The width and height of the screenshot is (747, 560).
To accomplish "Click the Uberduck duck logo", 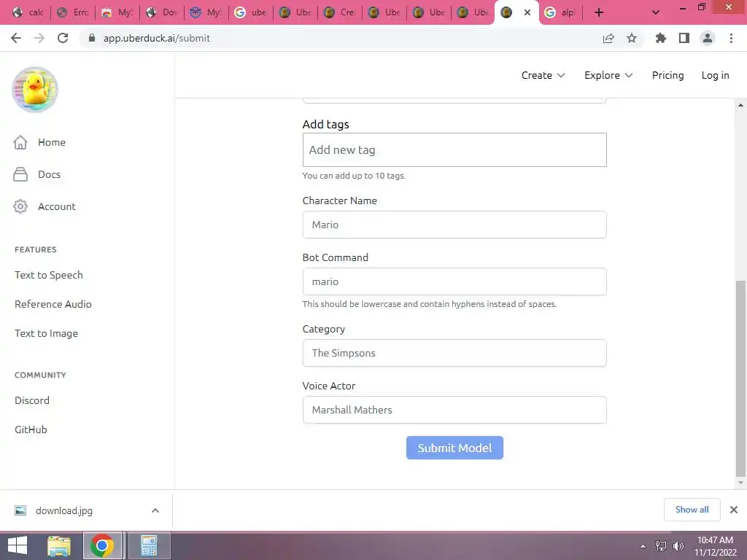I will coord(35,90).
